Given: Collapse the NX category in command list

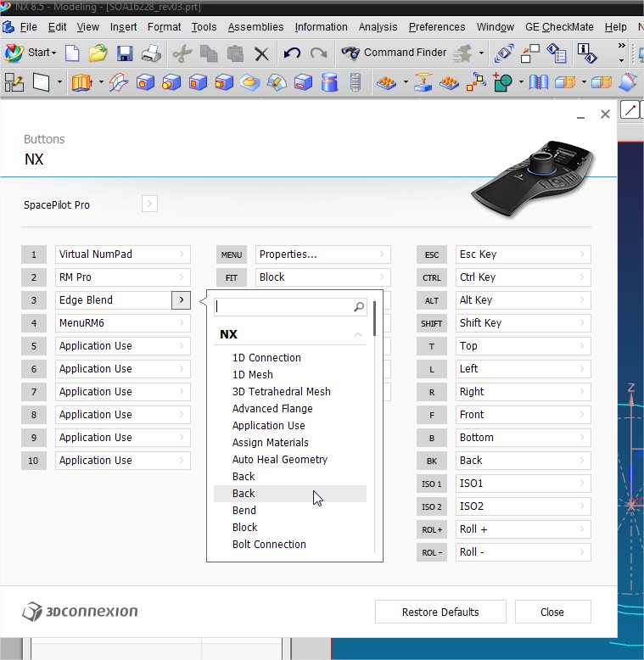Looking at the screenshot, I should click(358, 334).
